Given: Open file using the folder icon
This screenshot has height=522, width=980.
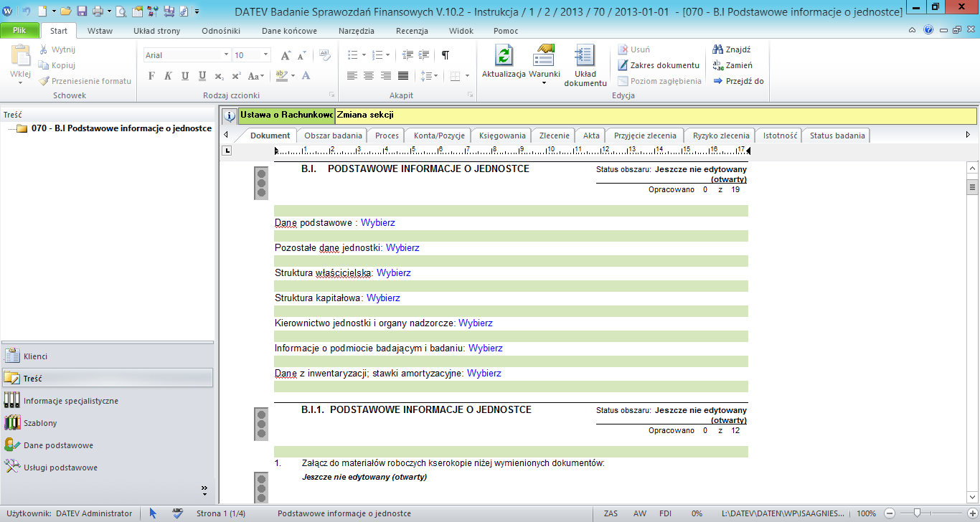Looking at the screenshot, I should (66, 11).
